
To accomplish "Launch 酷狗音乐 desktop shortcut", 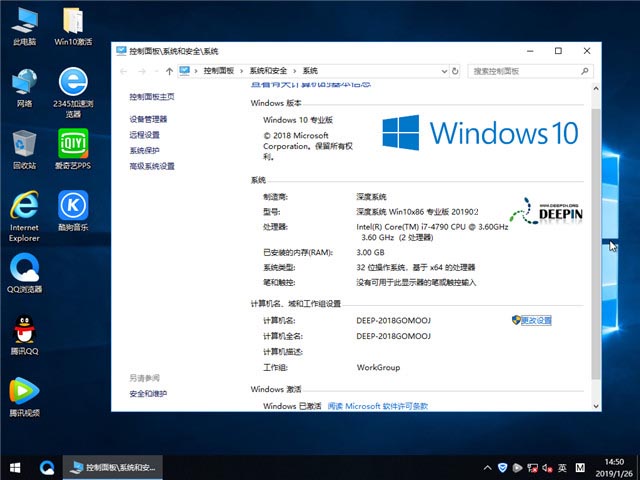I will (x=73, y=211).
